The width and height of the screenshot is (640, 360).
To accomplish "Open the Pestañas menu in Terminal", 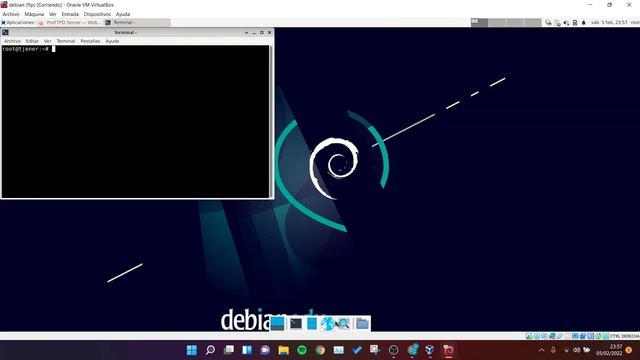I will pyautogui.click(x=90, y=41).
